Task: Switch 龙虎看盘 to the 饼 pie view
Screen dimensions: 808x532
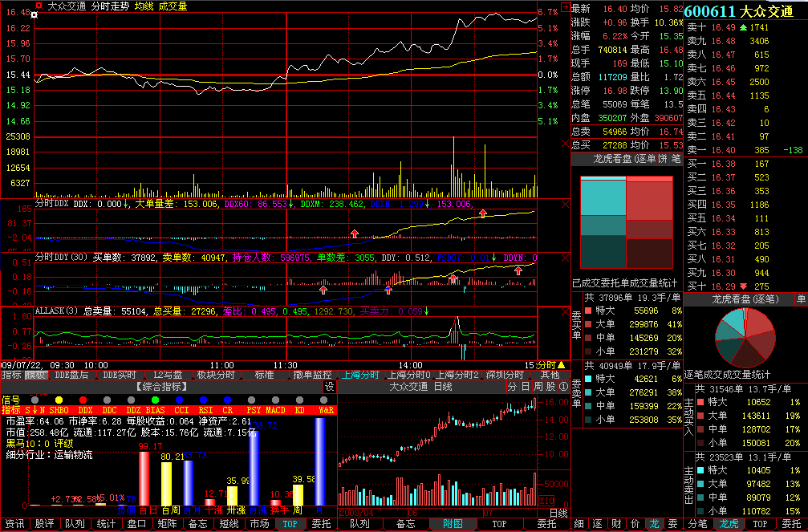Action: click(x=663, y=159)
